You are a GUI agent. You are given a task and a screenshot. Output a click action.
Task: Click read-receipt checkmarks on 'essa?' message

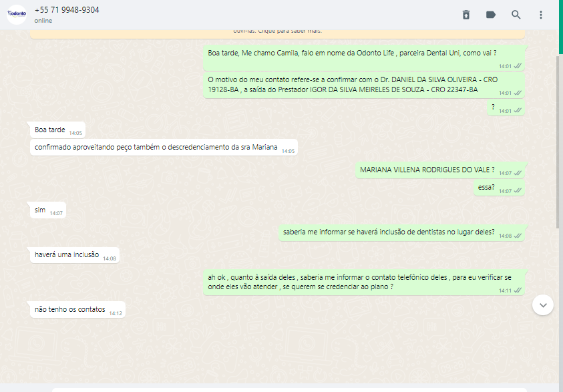point(518,191)
